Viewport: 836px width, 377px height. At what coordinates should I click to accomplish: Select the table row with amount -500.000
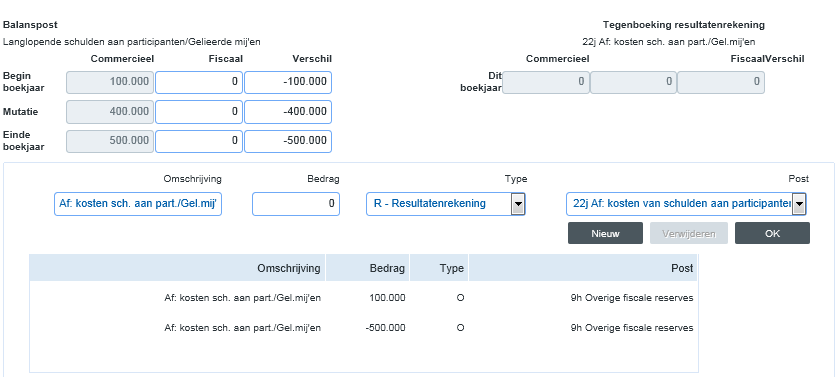click(364, 328)
